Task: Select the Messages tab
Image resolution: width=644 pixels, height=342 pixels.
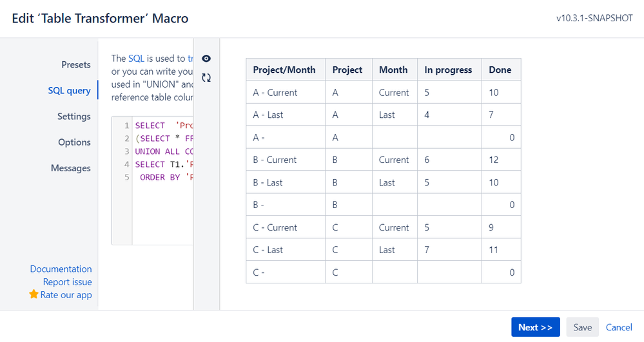Action: click(x=71, y=168)
